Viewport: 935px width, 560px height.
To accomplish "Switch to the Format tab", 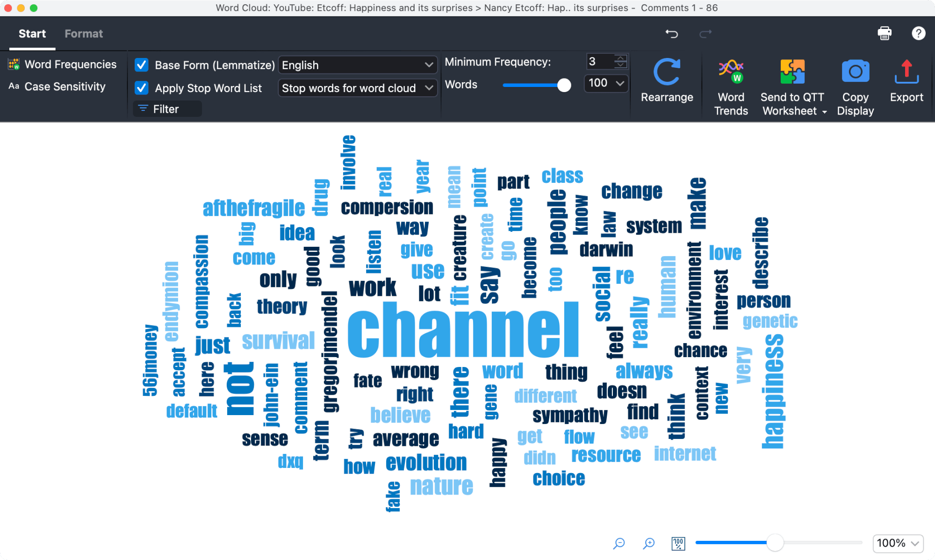I will pos(84,34).
